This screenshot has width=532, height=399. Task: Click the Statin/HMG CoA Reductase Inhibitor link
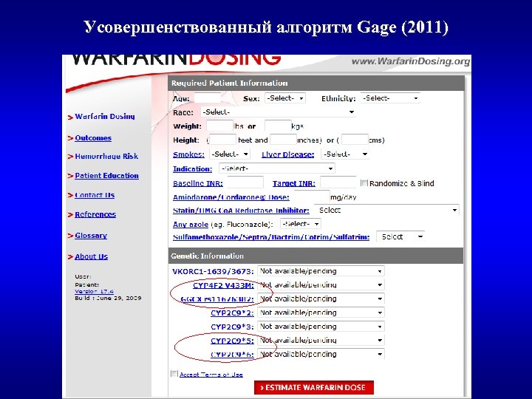coord(241,211)
